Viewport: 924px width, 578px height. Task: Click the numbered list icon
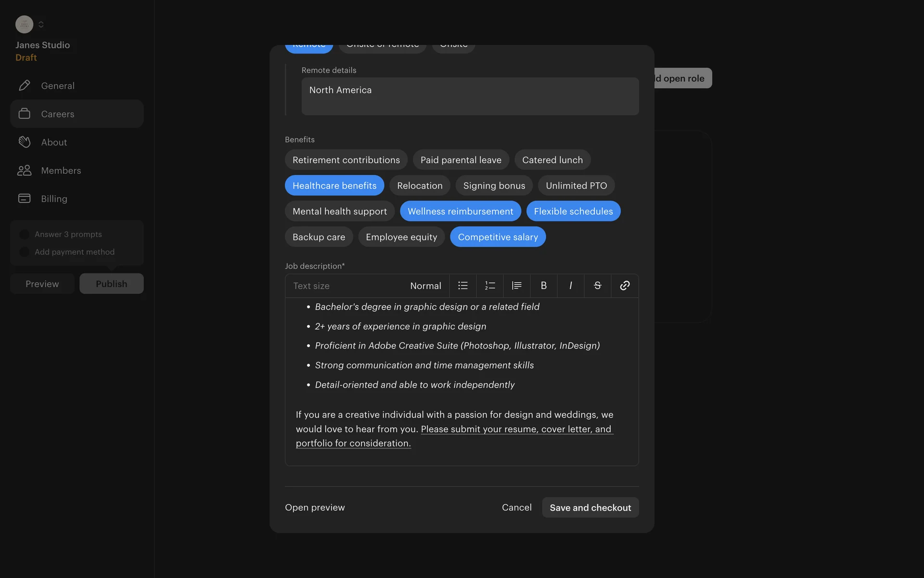pyautogui.click(x=489, y=286)
